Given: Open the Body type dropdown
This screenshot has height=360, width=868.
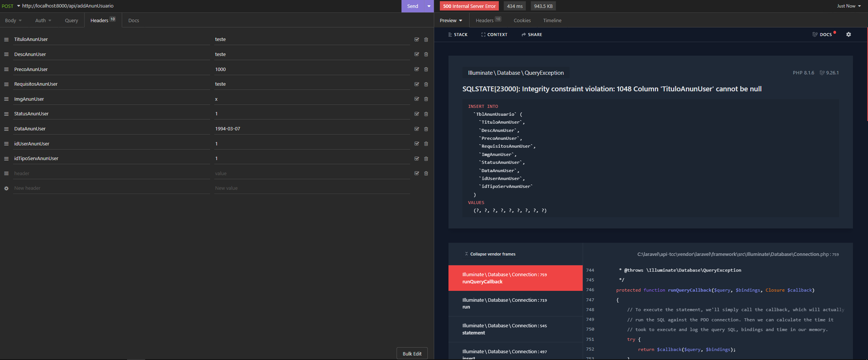Looking at the screenshot, I should (x=13, y=20).
